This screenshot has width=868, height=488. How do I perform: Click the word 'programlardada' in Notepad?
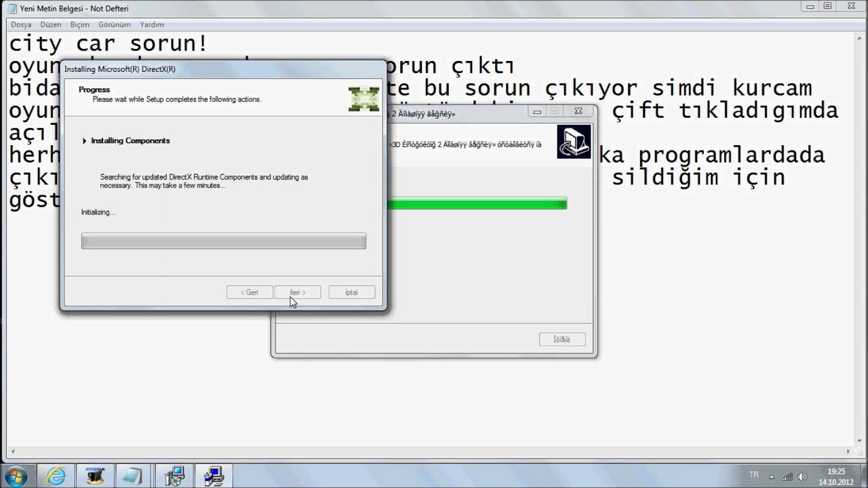pos(731,155)
